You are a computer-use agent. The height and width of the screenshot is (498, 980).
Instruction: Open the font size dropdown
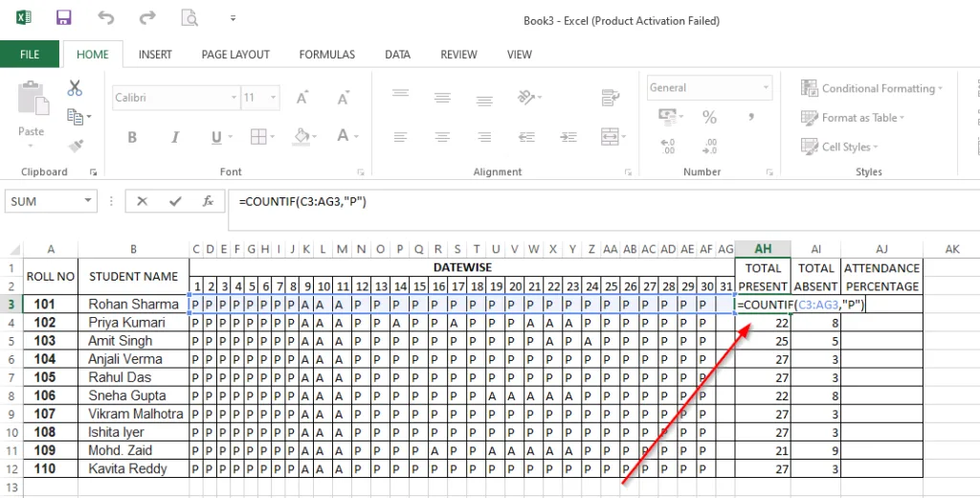pyautogui.click(x=273, y=98)
